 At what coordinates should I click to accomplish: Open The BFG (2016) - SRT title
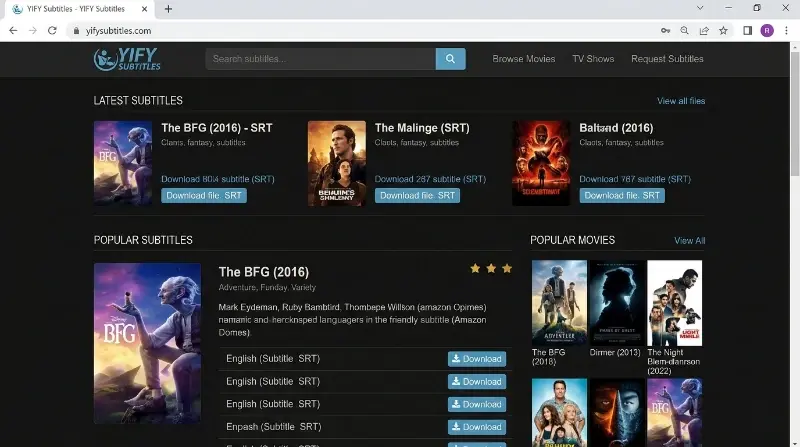tap(217, 128)
